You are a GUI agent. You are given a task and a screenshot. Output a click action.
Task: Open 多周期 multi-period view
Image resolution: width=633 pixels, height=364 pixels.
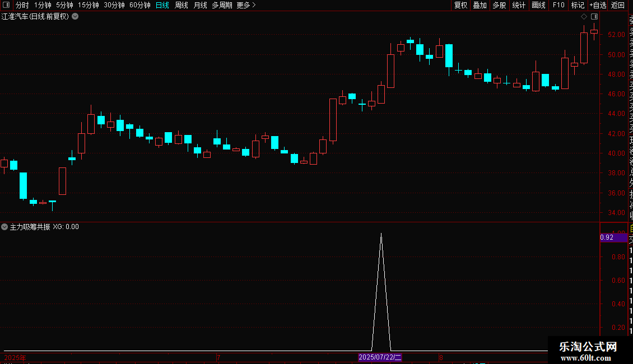tap(222, 5)
